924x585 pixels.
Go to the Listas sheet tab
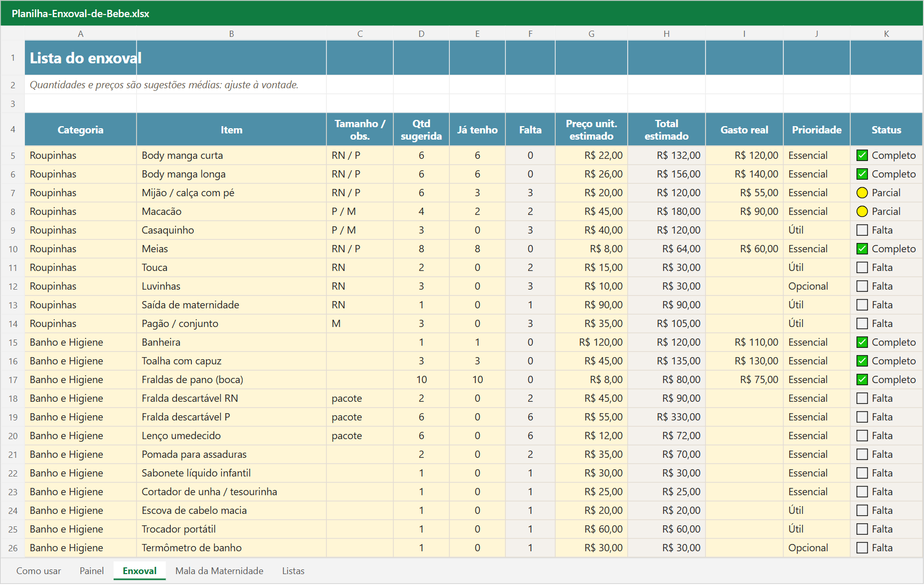click(293, 570)
